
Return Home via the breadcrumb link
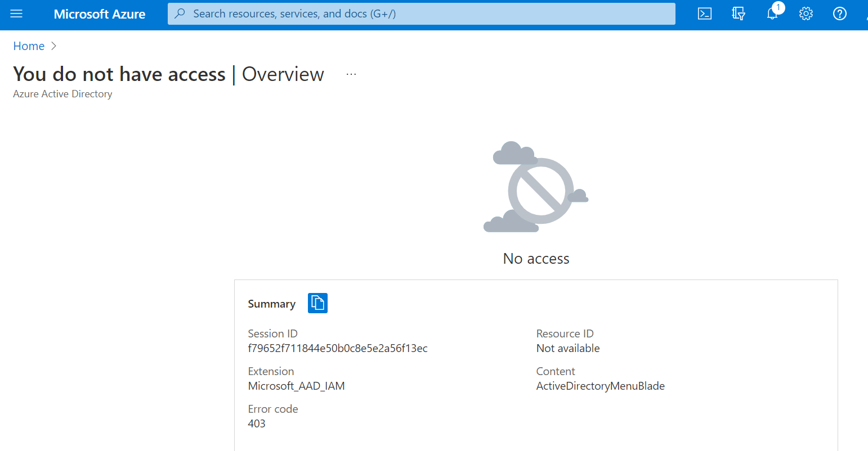pyautogui.click(x=29, y=46)
